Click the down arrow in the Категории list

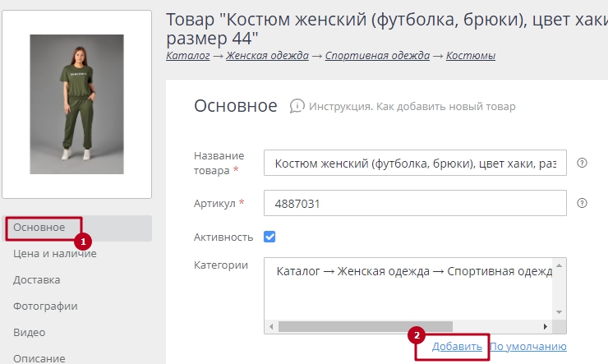coord(560,313)
